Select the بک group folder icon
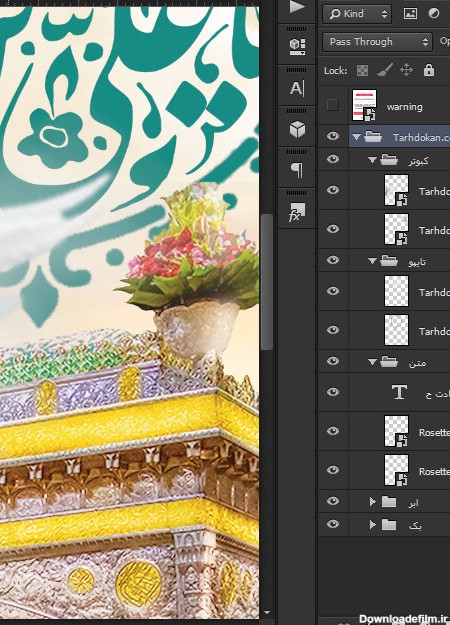Viewport: 450px width, 625px height. (389, 525)
